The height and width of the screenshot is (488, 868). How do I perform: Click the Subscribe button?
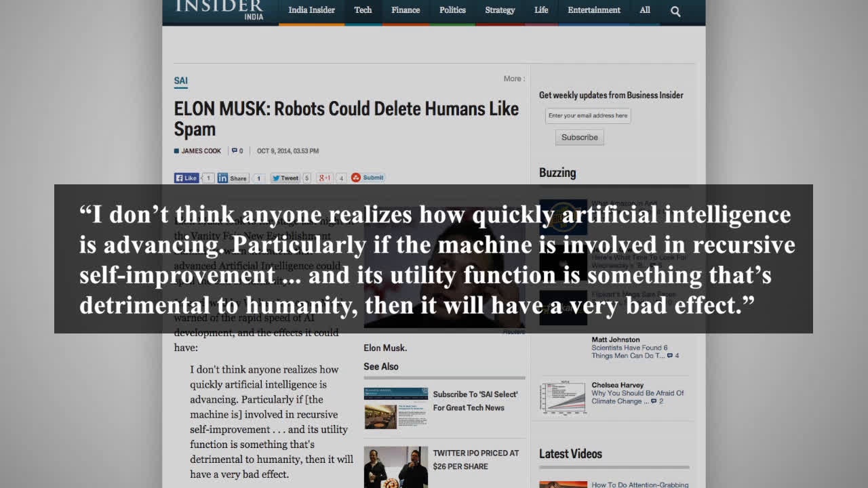(x=580, y=137)
